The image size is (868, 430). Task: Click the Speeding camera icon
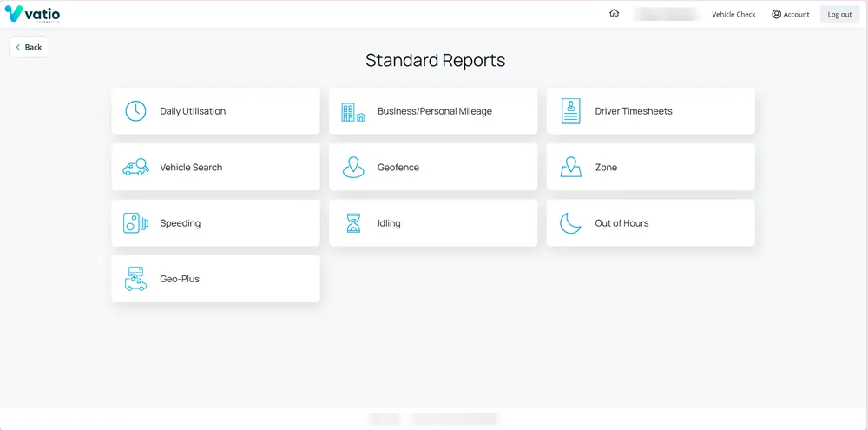click(135, 222)
